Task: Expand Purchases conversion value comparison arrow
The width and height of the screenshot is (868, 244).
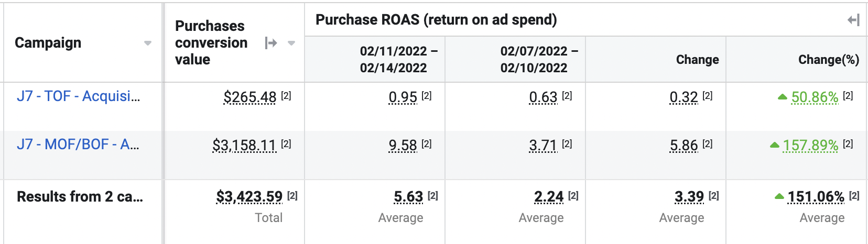Action: pos(271,43)
